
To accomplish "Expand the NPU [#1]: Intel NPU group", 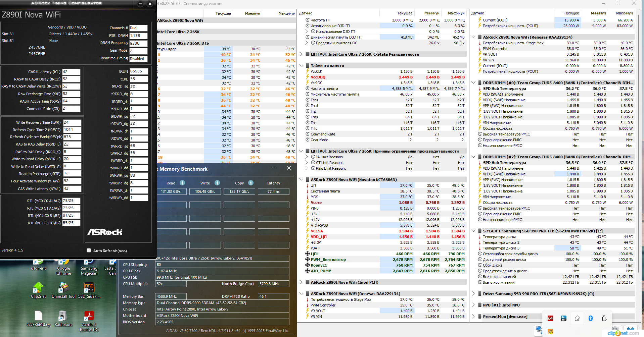I will (473, 305).
